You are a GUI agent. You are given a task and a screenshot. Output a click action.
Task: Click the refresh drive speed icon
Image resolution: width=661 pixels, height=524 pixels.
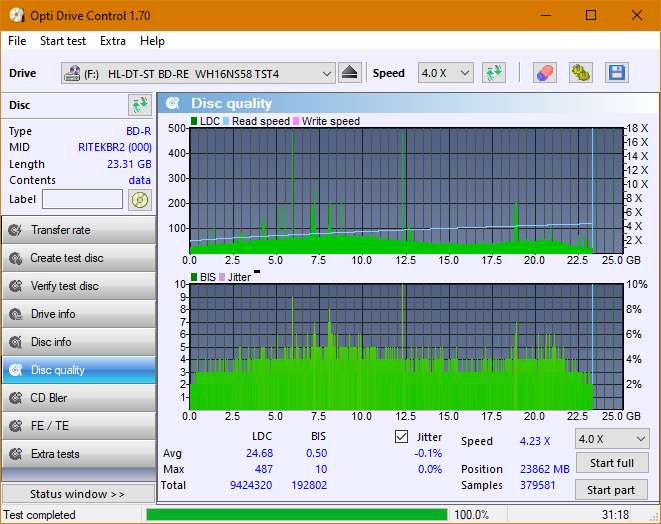tap(494, 73)
